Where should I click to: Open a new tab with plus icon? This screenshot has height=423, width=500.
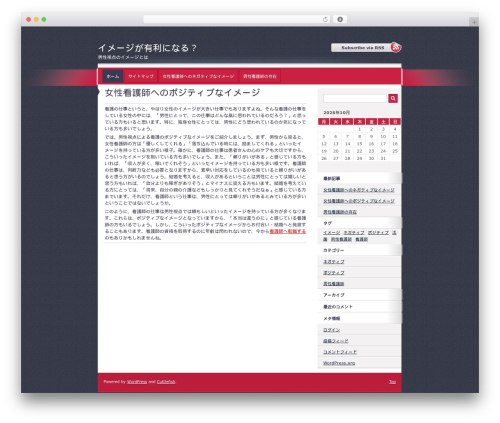474,22
